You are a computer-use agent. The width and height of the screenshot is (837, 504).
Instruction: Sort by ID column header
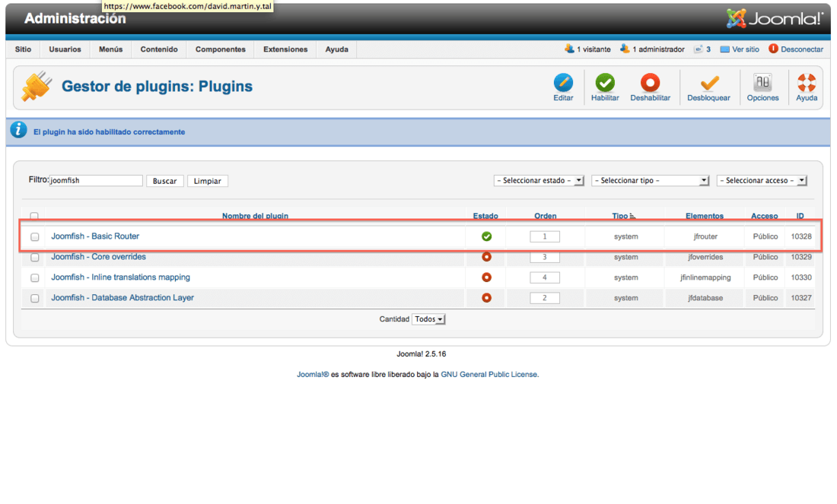pyautogui.click(x=800, y=216)
